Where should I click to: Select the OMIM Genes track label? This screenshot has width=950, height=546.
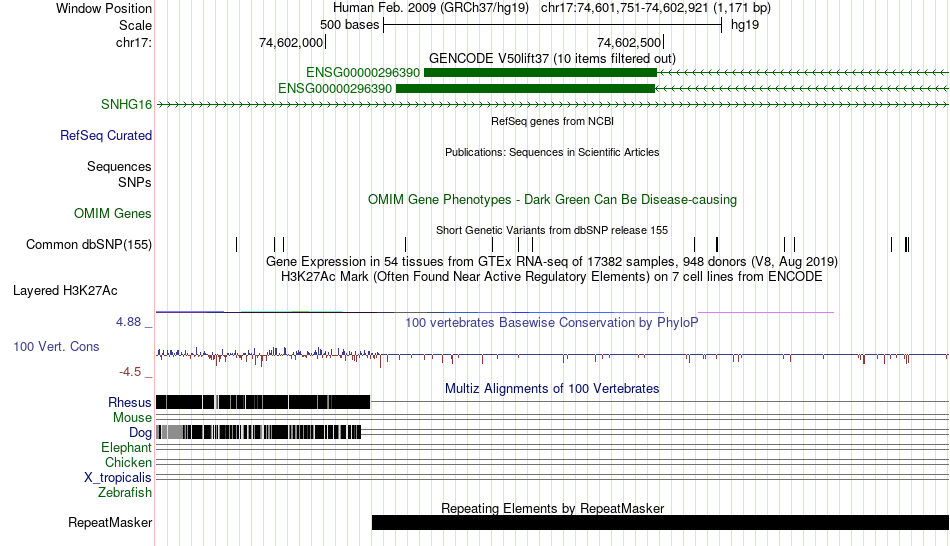click(112, 213)
